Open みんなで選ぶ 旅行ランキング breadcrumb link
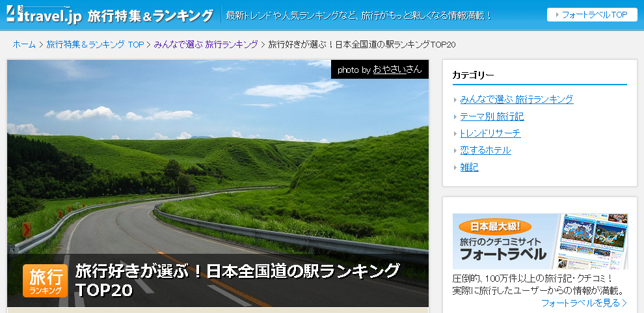Viewport: 644px width, 313px height. [x=206, y=44]
